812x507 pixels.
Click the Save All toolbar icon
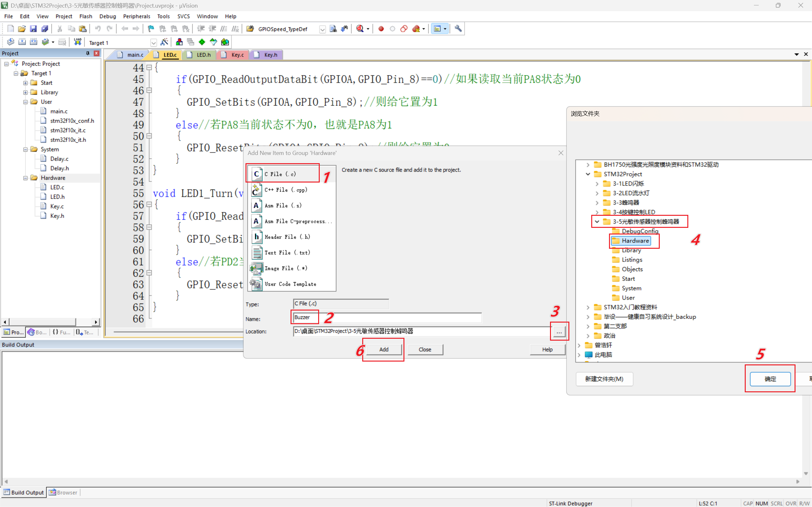45,29
